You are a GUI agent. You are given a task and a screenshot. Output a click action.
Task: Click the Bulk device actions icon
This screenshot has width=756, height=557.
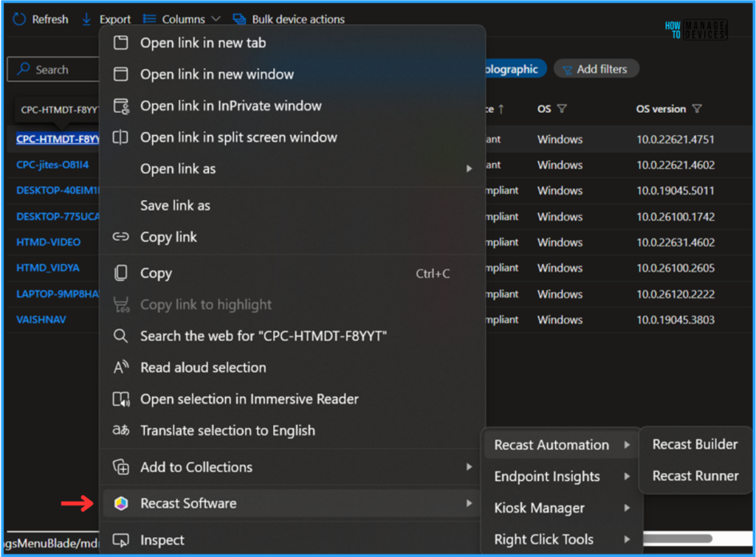tap(239, 19)
